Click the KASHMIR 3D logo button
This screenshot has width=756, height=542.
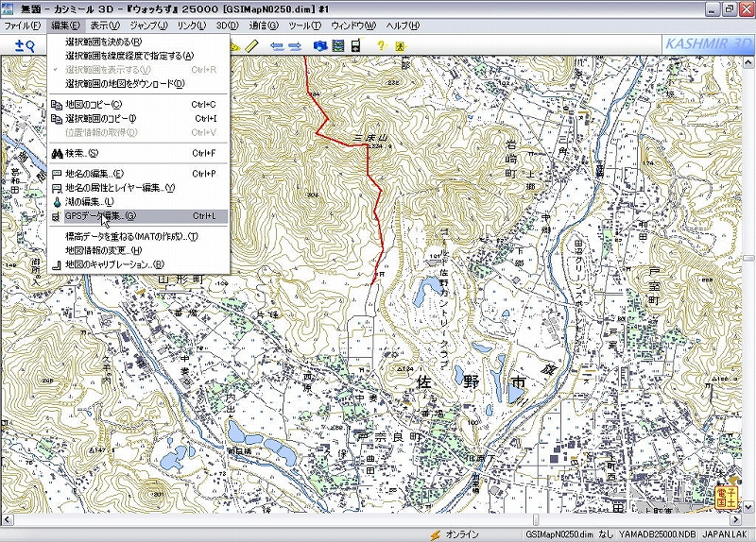click(708, 44)
